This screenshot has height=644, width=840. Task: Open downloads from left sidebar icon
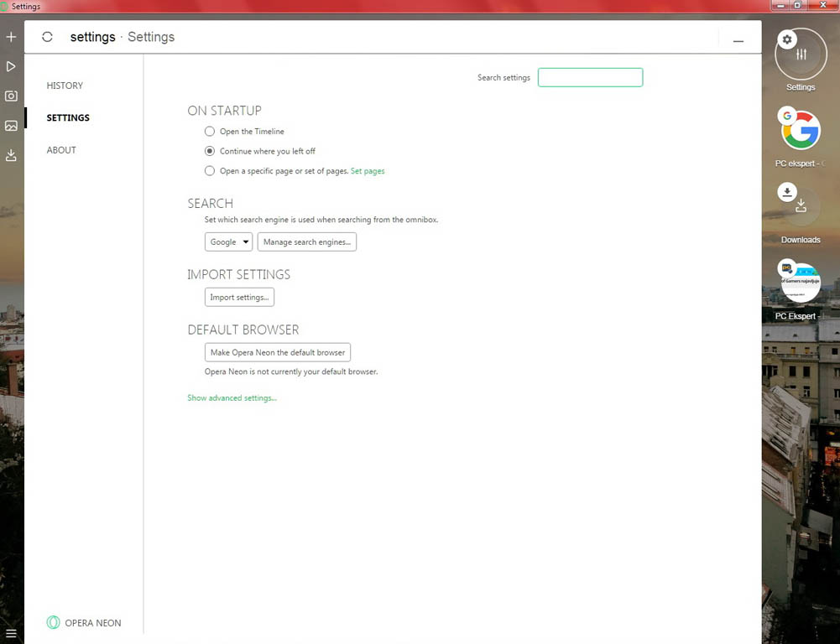(x=11, y=155)
